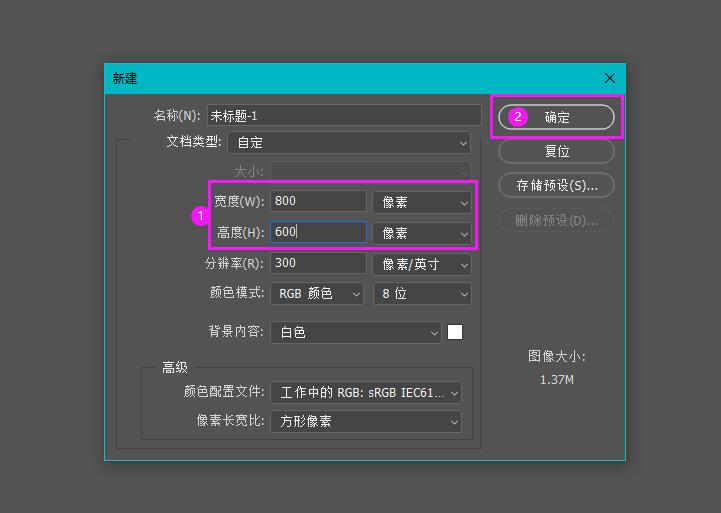Open the 像素/英寸 resolution unit dropdown
The width and height of the screenshot is (721, 513).
[x=422, y=264]
